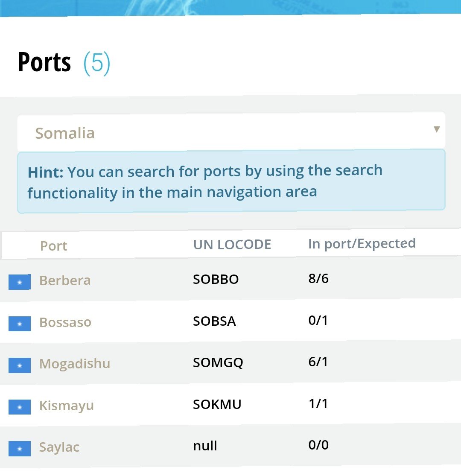The width and height of the screenshot is (461, 476).
Task: Click the flag icon next to Saylac
Action: [20, 449]
